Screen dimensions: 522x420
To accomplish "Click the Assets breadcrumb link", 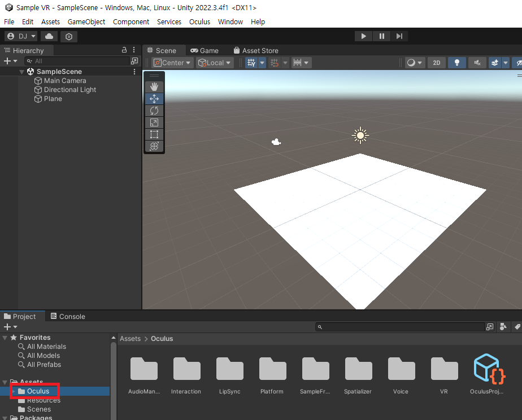I will pos(130,339).
